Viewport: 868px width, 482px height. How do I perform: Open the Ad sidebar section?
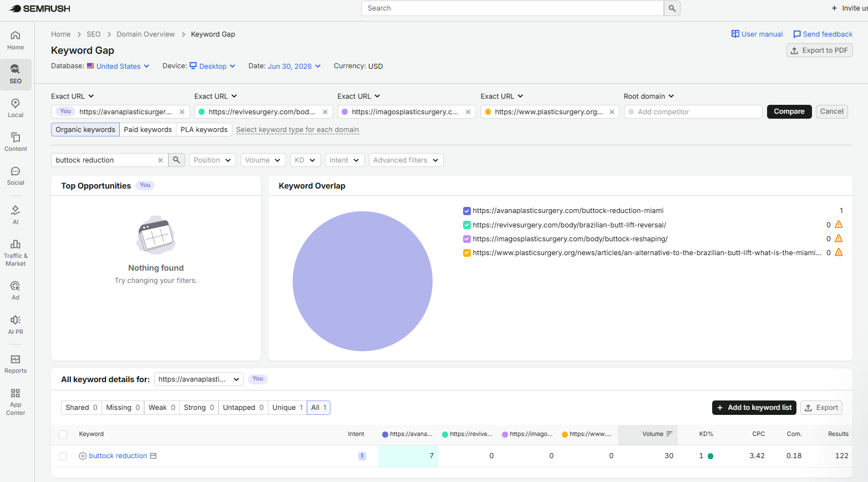click(16, 291)
